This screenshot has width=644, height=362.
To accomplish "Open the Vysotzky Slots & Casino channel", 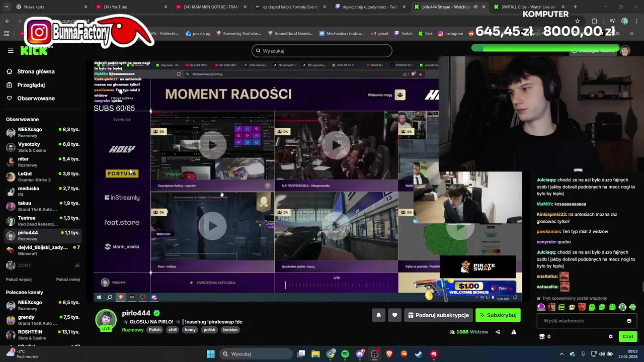I will pos(43,147).
